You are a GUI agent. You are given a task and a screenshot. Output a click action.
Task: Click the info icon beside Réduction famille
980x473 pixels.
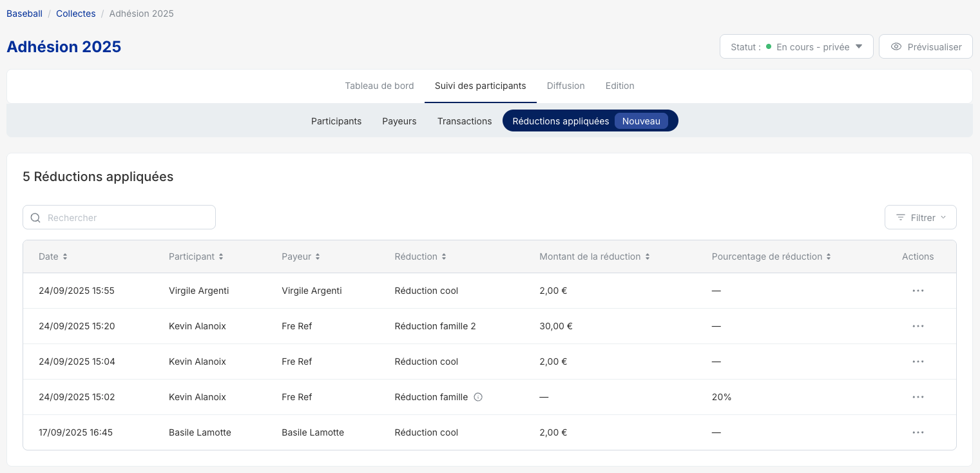click(478, 397)
